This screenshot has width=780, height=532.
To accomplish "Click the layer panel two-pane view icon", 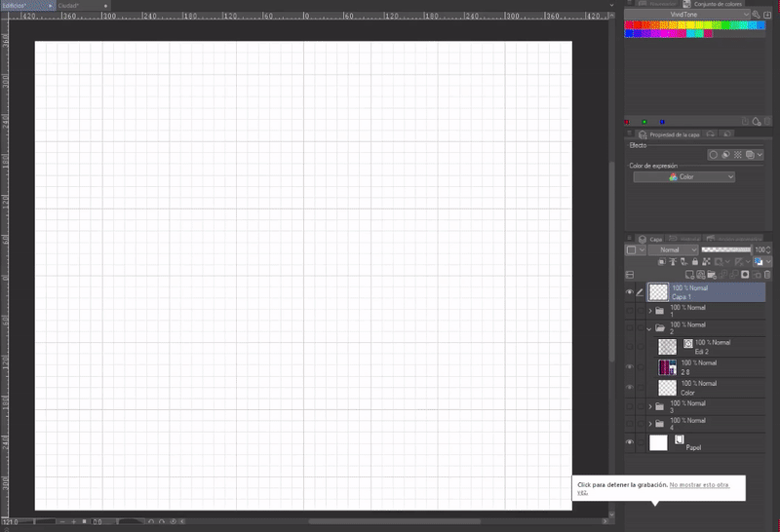I will 630,275.
